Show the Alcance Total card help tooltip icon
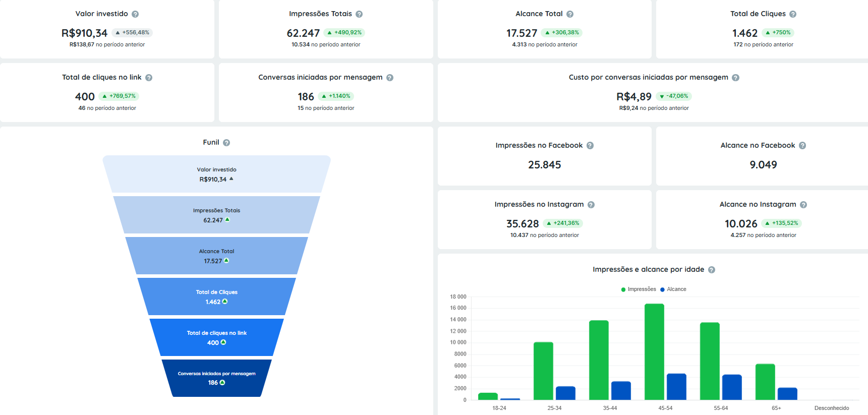This screenshot has width=868, height=415. (x=570, y=14)
